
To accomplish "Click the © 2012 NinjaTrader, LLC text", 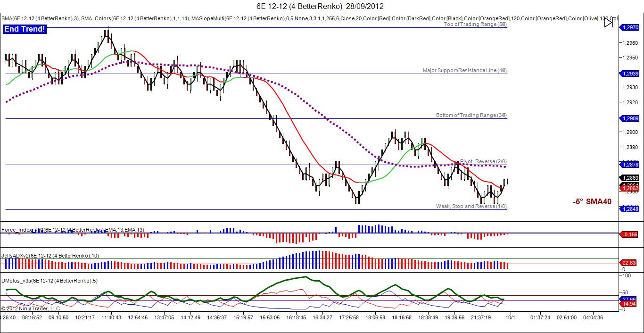I will 31,308.
